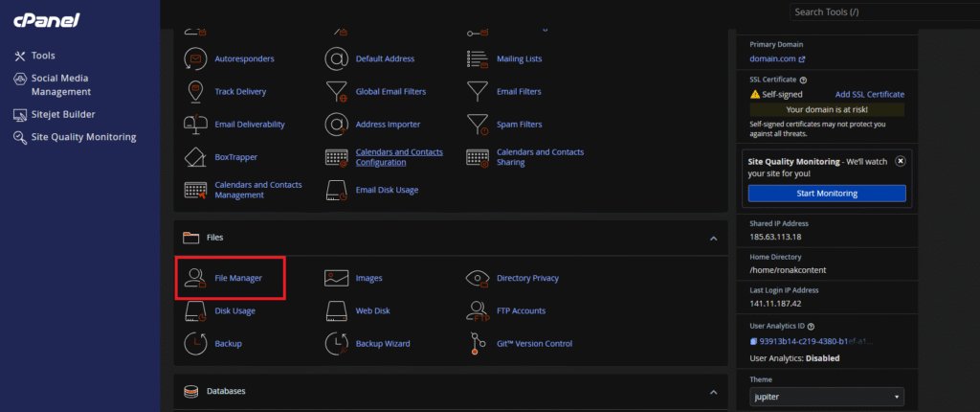
Task: Click the Email Filters funnel icon
Action: click(478, 92)
